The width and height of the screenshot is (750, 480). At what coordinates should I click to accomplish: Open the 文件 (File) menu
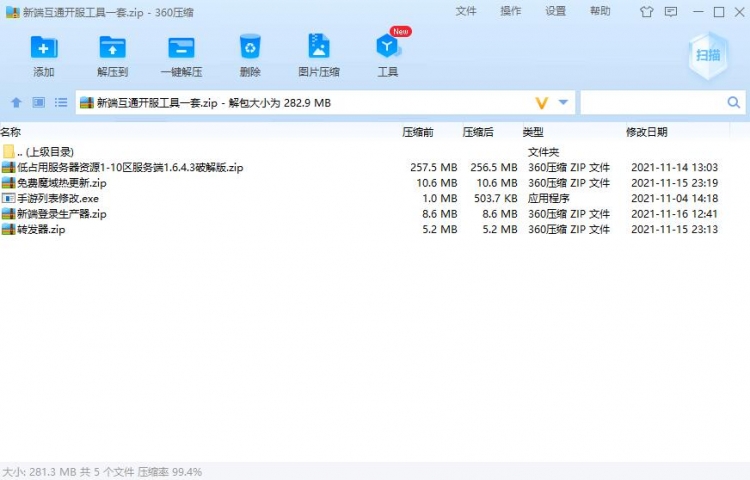click(466, 11)
